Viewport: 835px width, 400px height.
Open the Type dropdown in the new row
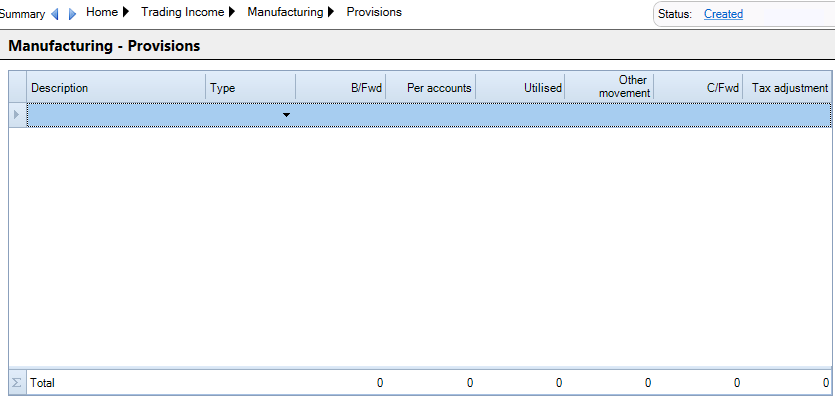coord(286,115)
